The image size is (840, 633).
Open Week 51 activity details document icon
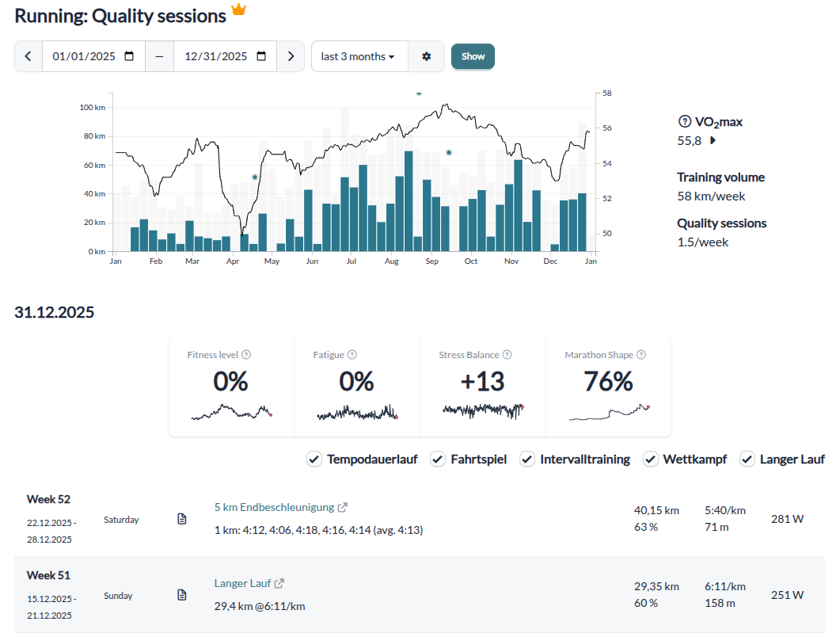[182, 595]
